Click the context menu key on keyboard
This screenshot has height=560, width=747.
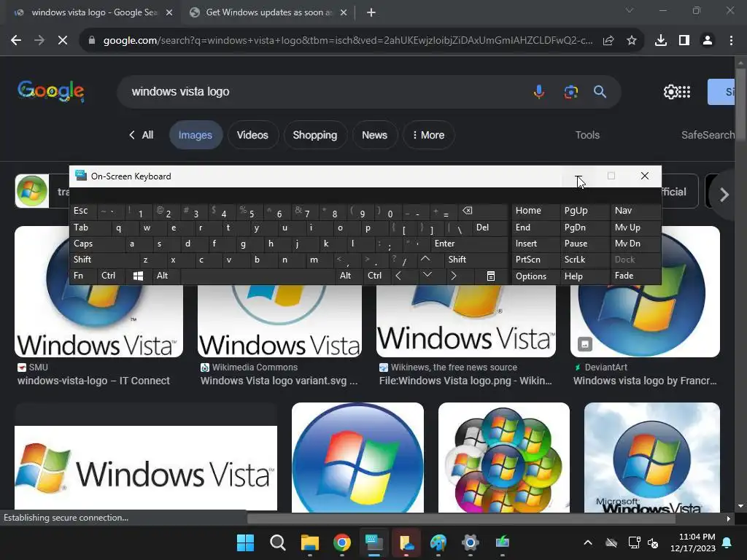click(x=491, y=276)
